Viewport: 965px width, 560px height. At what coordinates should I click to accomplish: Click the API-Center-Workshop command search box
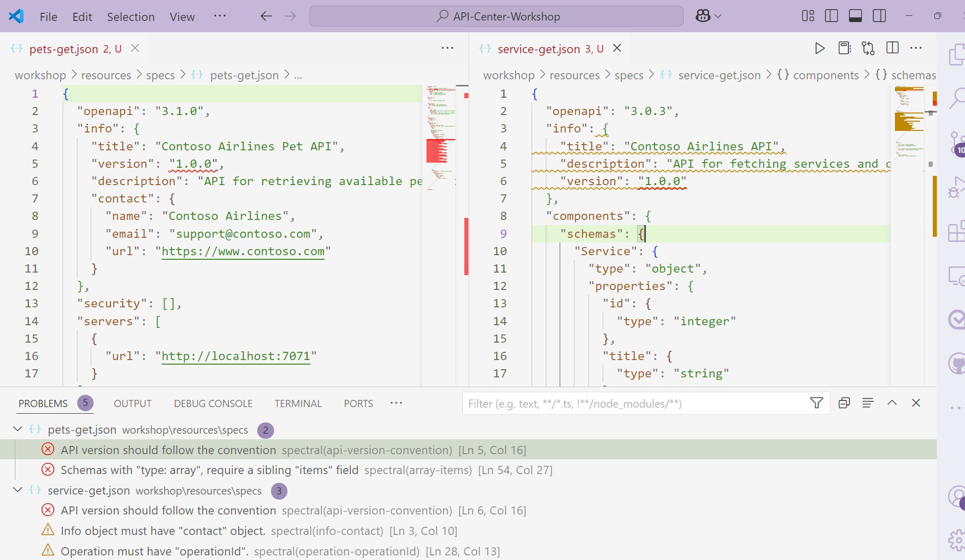pos(496,16)
